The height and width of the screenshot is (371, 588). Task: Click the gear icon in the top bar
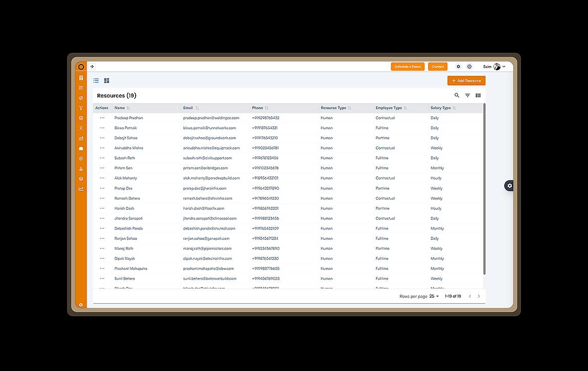[458, 67]
